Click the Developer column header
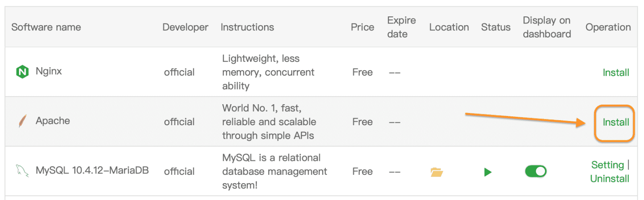 point(185,27)
